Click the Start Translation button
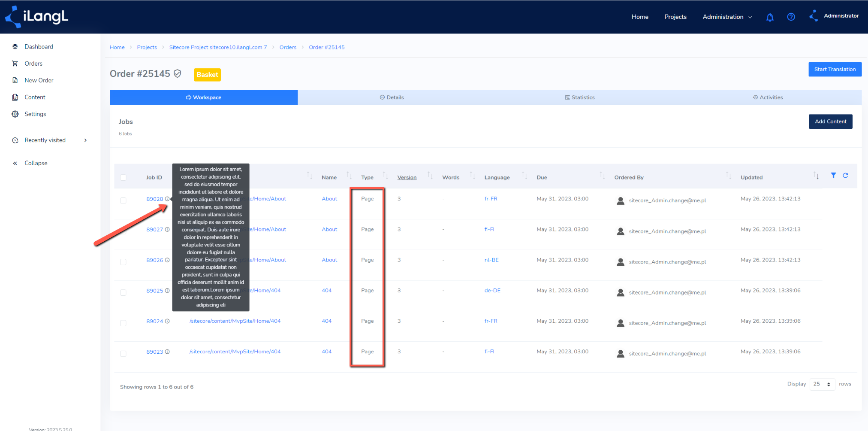 [x=835, y=70]
